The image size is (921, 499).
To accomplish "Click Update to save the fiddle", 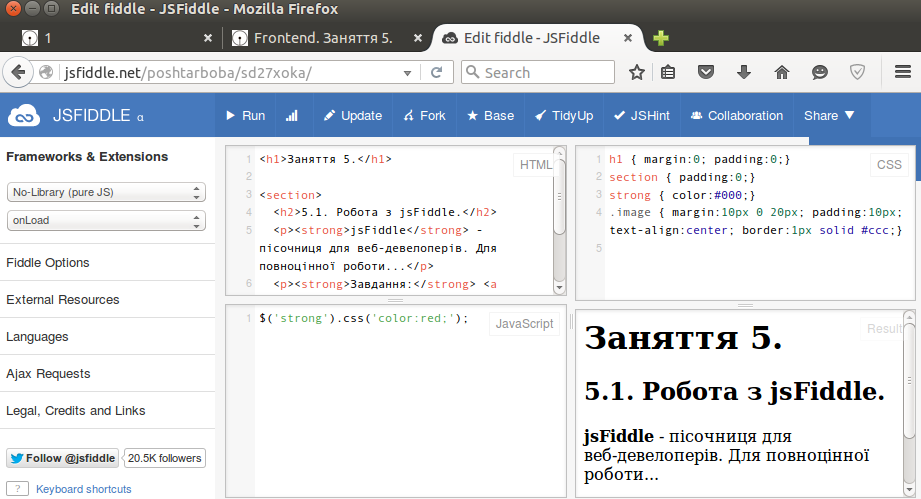I will tap(353, 116).
